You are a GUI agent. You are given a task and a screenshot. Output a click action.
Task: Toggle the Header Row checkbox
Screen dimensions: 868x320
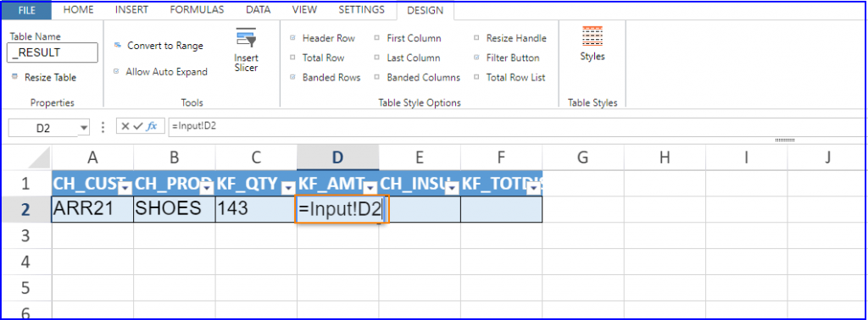point(292,38)
